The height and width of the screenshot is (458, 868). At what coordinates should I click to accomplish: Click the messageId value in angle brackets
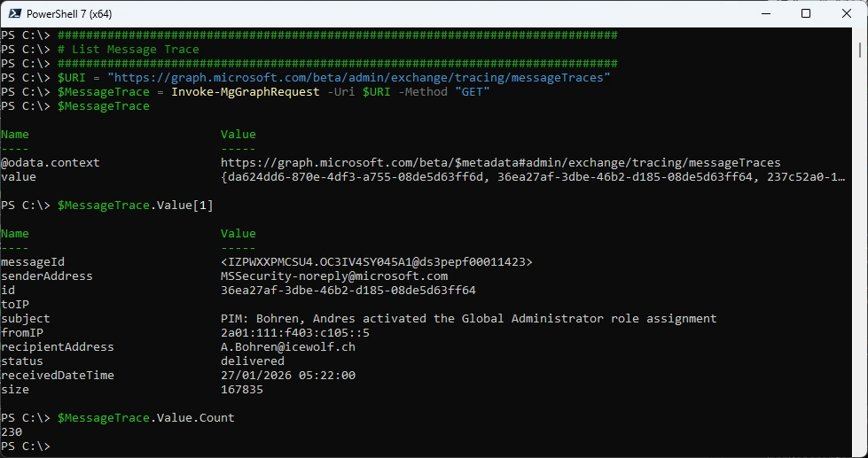pyautogui.click(x=377, y=262)
